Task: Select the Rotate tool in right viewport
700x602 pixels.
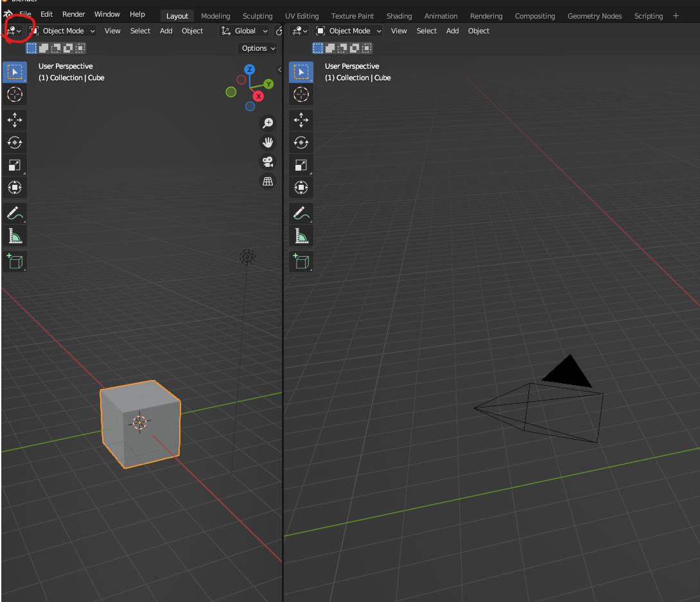Action: click(301, 143)
